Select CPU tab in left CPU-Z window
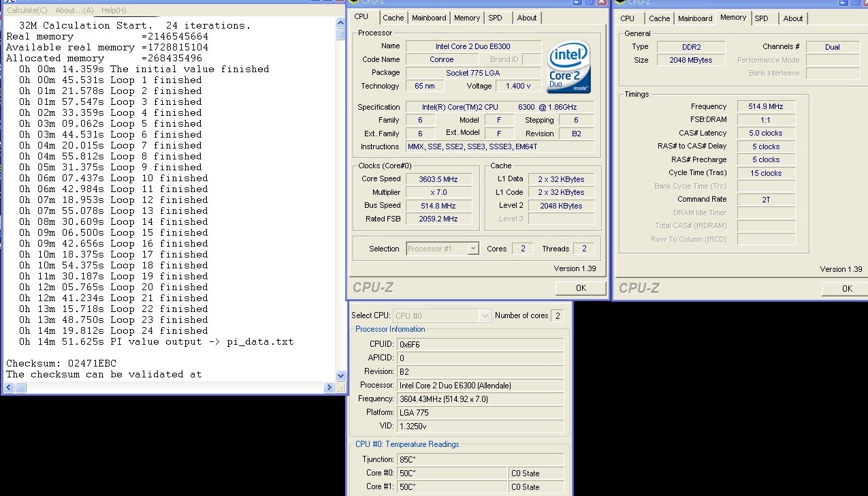 361,17
